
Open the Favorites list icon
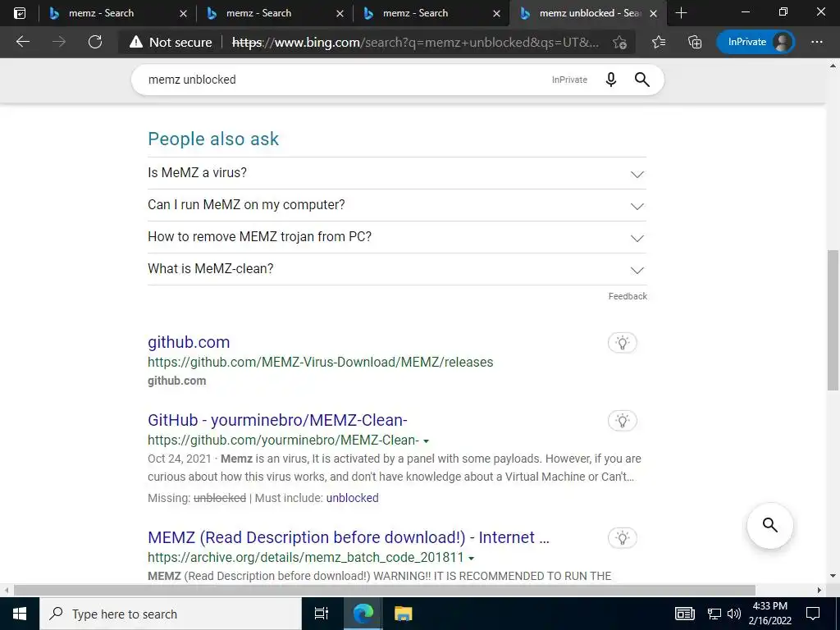coord(659,42)
